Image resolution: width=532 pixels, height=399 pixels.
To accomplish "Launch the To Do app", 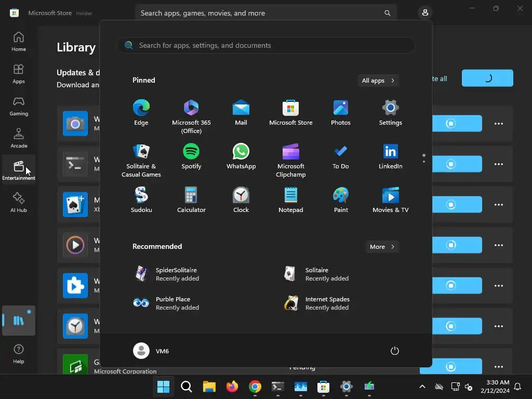I will pos(341,156).
